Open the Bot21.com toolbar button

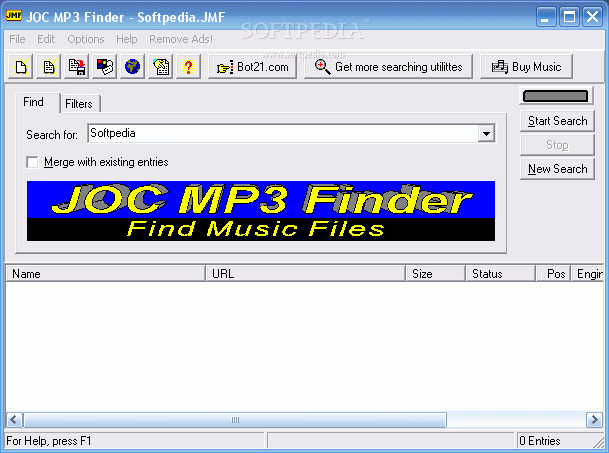click(252, 67)
